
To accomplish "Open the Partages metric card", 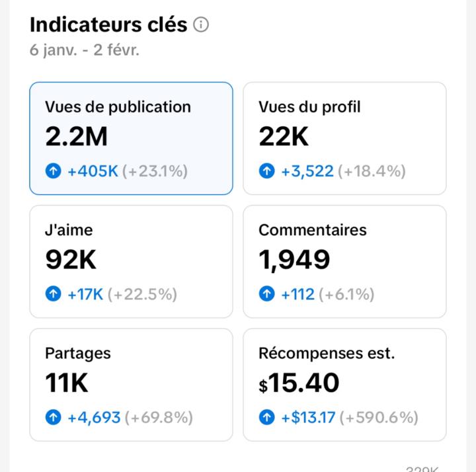I will click(x=131, y=384).
